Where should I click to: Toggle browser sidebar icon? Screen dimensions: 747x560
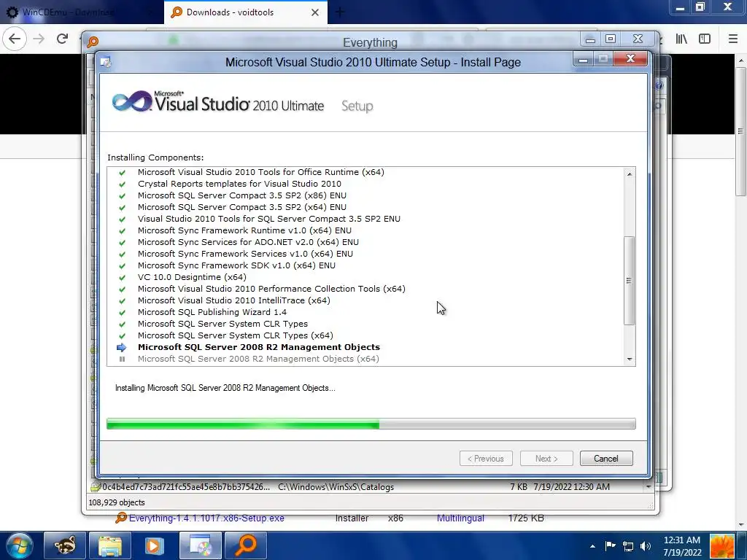[x=705, y=39]
